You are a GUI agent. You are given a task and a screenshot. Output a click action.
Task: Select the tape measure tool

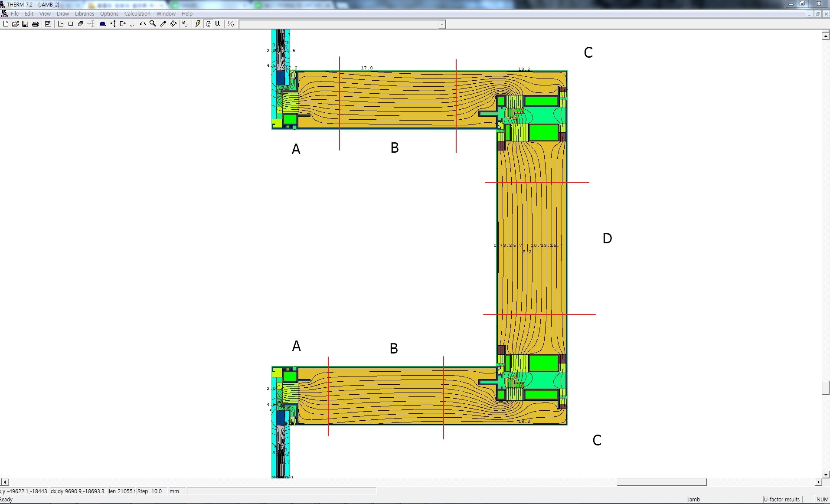click(x=173, y=24)
